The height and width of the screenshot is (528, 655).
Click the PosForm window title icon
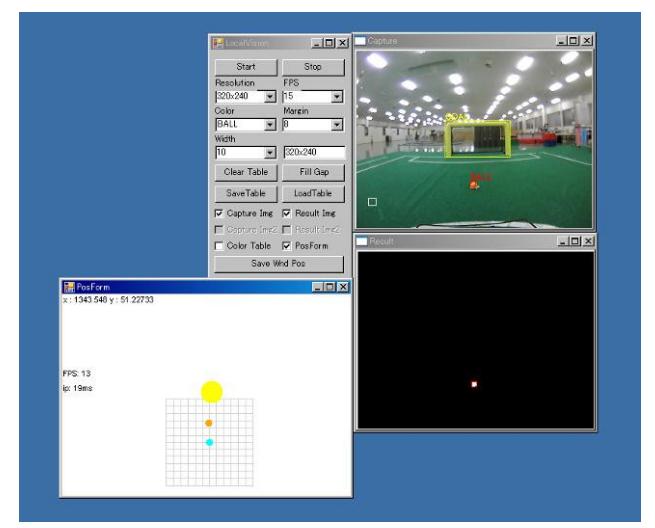pyautogui.click(x=69, y=287)
